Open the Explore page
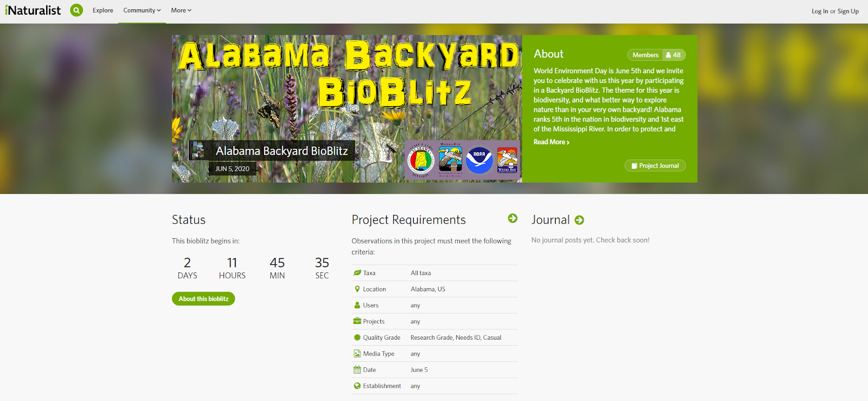Image resolution: width=868 pixels, height=401 pixels. tap(103, 10)
